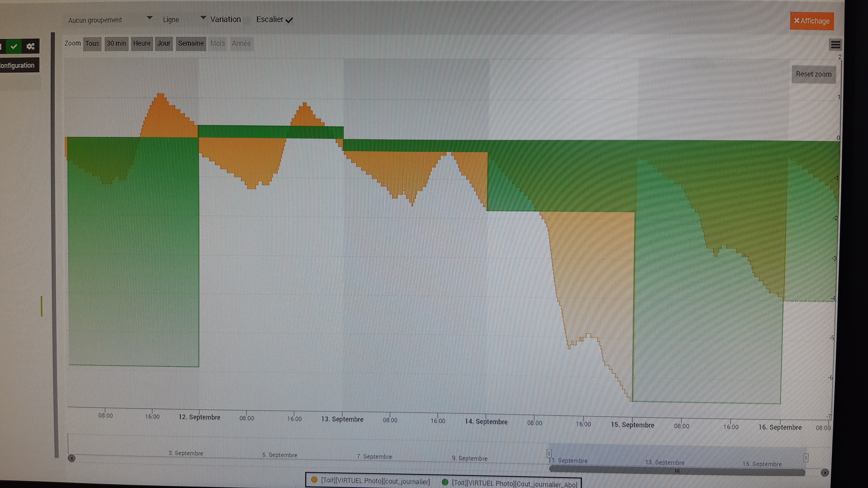This screenshot has width=868, height=488.
Task: Click navigator scroll right arrow
Action: coord(825,473)
